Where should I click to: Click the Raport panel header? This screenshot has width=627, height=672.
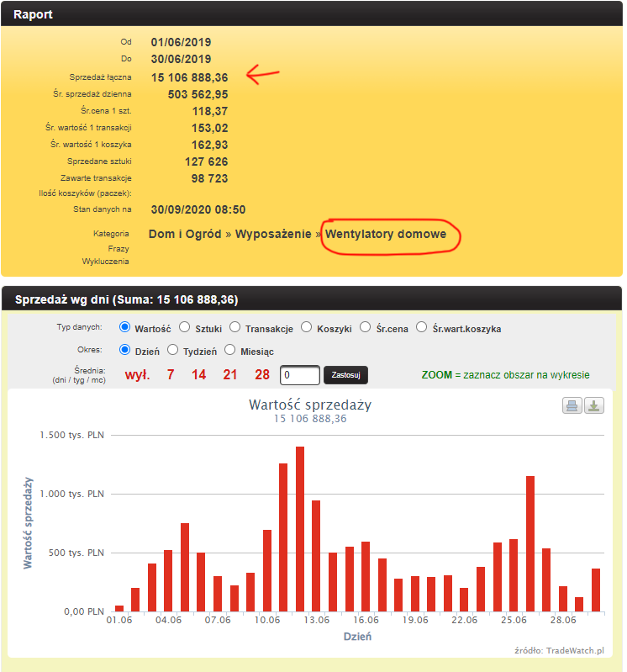(312, 13)
